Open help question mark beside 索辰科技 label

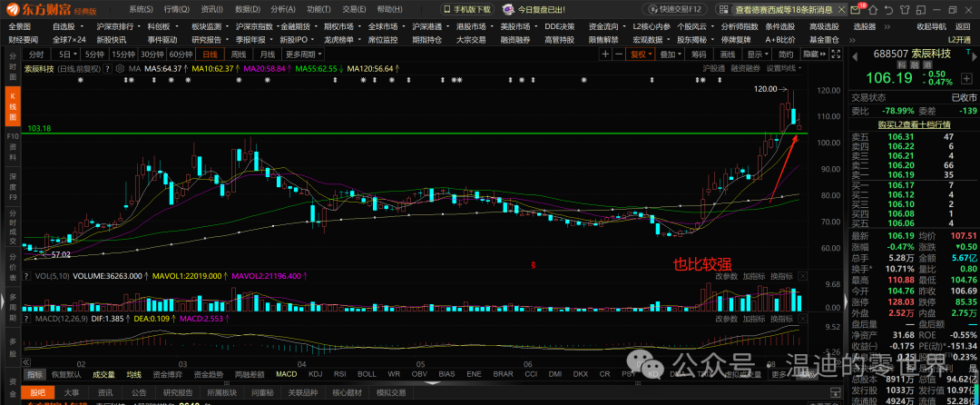107,69
